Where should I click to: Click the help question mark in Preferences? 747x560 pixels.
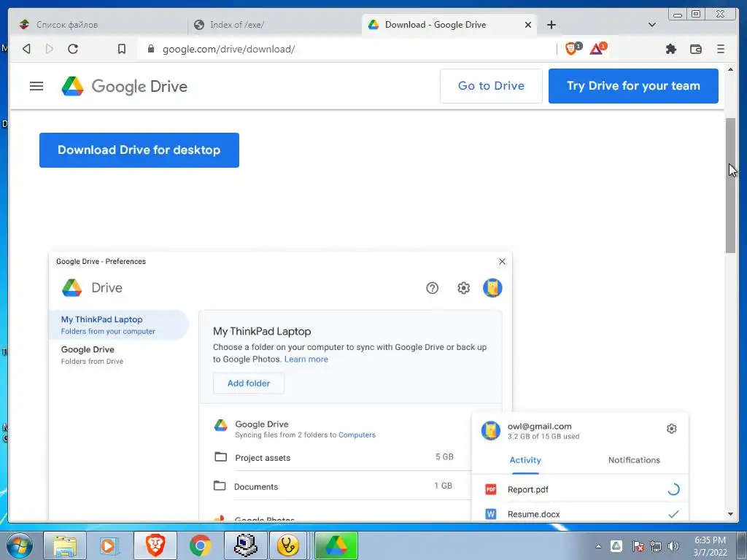point(432,288)
